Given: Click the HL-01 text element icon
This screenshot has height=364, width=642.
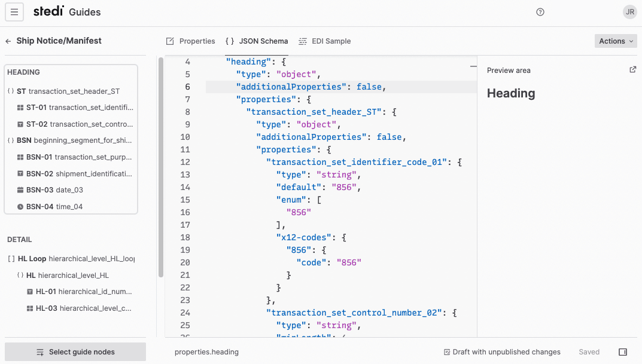Looking at the screenshot, I should click(29, 292).
